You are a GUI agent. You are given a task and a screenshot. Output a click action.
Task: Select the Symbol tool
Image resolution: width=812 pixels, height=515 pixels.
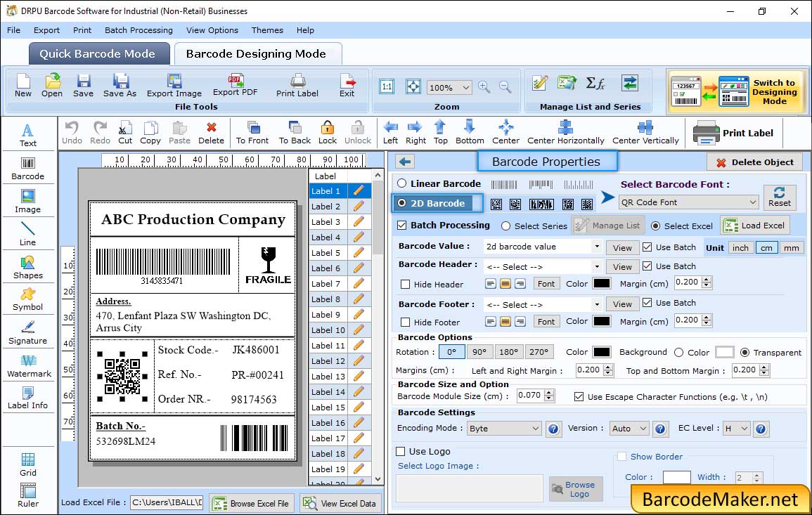click(28, 300)
